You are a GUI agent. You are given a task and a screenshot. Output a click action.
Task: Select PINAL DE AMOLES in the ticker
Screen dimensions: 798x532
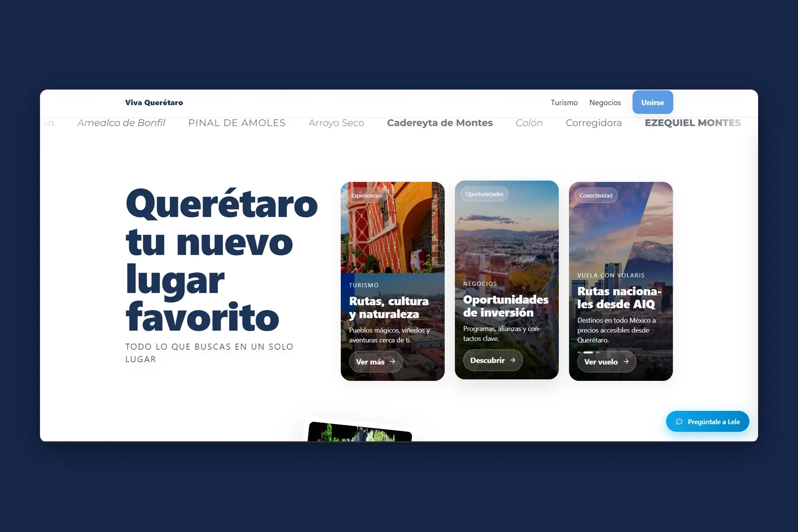click(x=237, y=123)
